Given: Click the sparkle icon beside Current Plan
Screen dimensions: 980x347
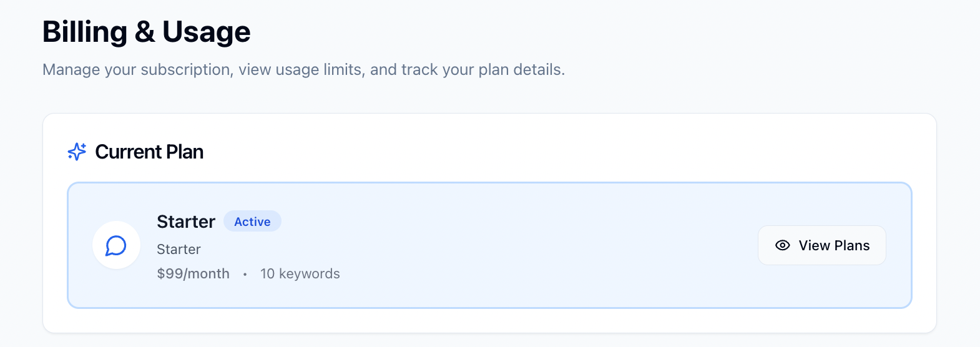Looking at the screenshot, I should (x=77, y=152).
